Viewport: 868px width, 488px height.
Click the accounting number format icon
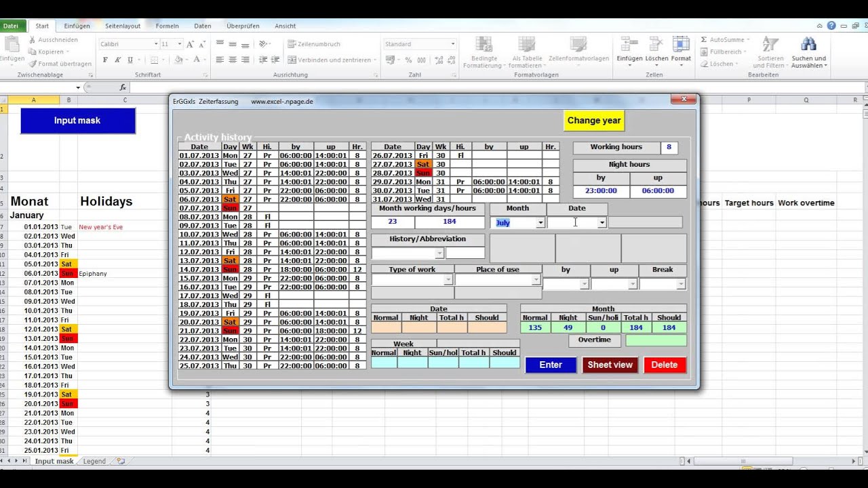[x=391, y=60]
